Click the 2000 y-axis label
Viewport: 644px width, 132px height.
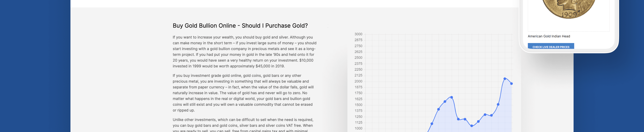(x=358, y=81)
